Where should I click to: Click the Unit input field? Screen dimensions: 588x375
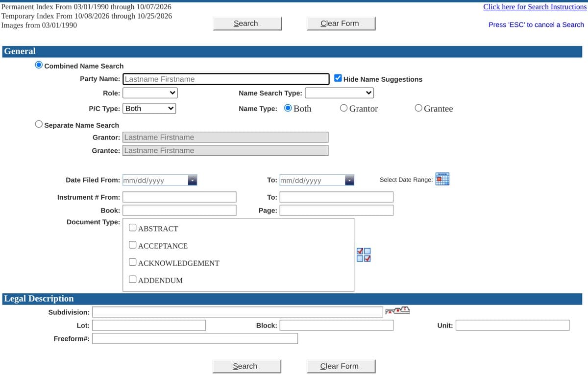[x=513, y=325]
